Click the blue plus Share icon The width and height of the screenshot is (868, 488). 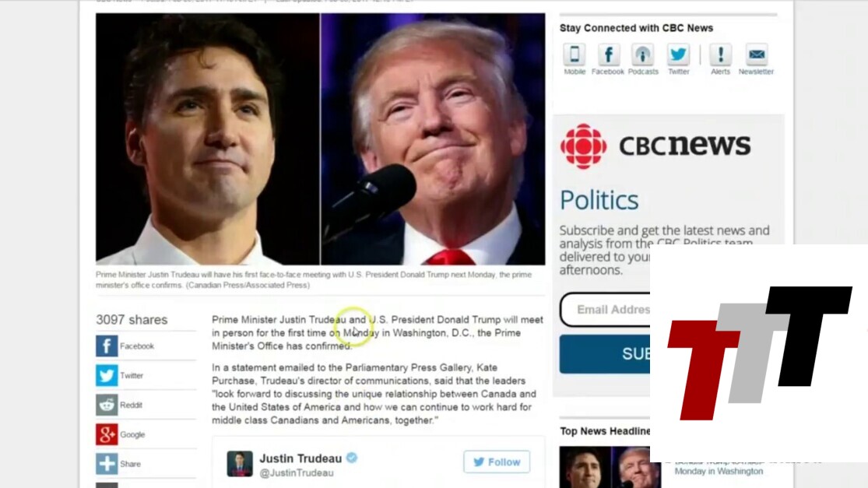[x=107, y=464]
